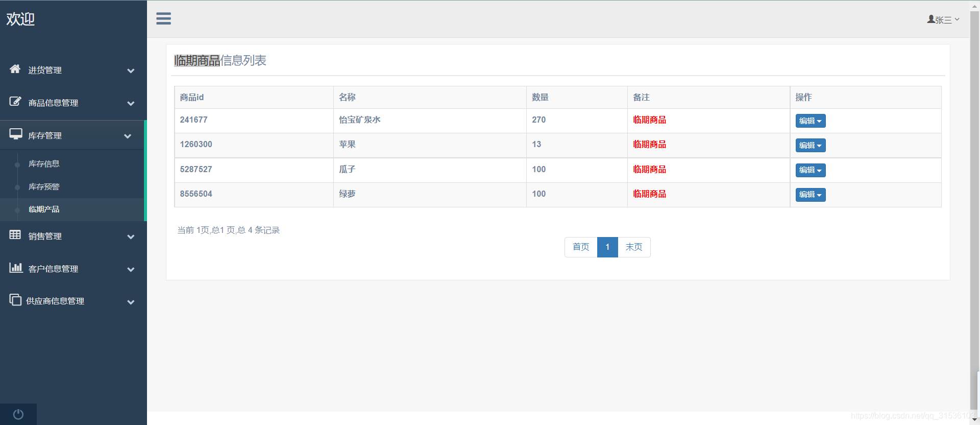The image size is (980, 425).
Task: Open the 进货管理 menu
Action: pos(72,70)
